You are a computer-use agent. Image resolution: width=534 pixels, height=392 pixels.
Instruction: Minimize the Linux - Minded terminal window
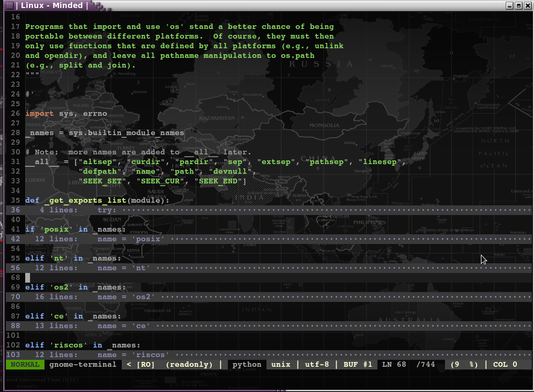(x=509, y=5)
